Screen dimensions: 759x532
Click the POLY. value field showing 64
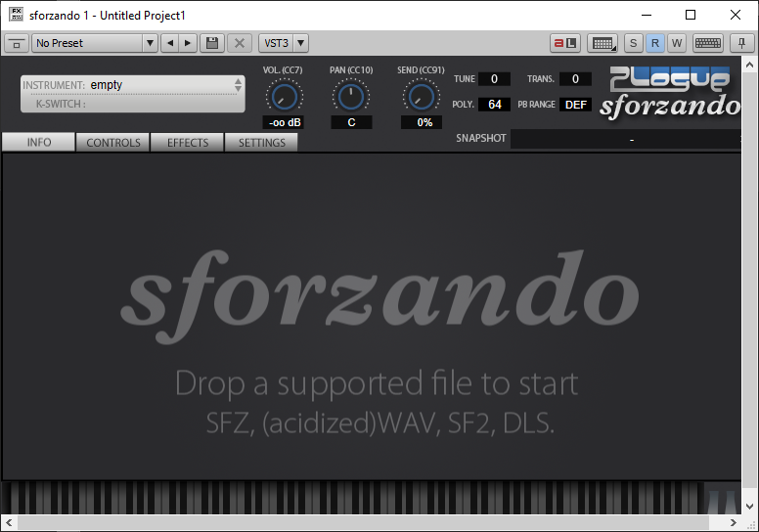pyautogui.click(x=494, y=105)
